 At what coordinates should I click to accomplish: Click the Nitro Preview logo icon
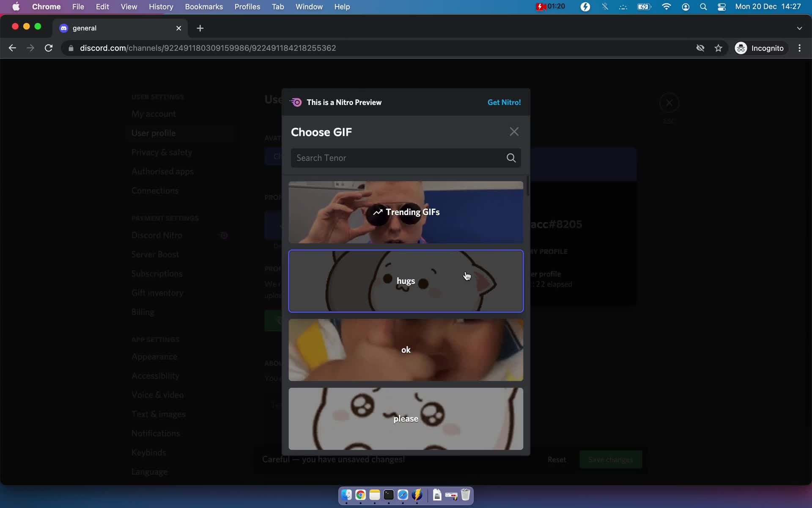tap(296, 102)
